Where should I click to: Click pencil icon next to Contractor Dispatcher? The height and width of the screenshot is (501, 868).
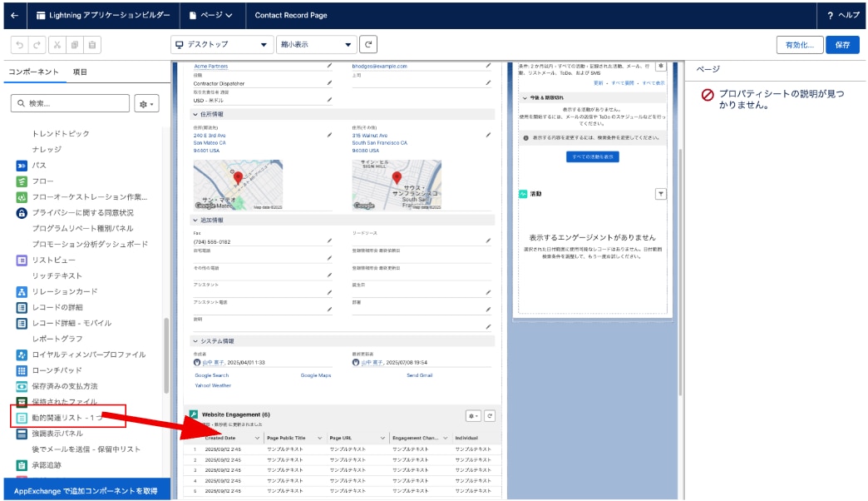click(329, 83)
